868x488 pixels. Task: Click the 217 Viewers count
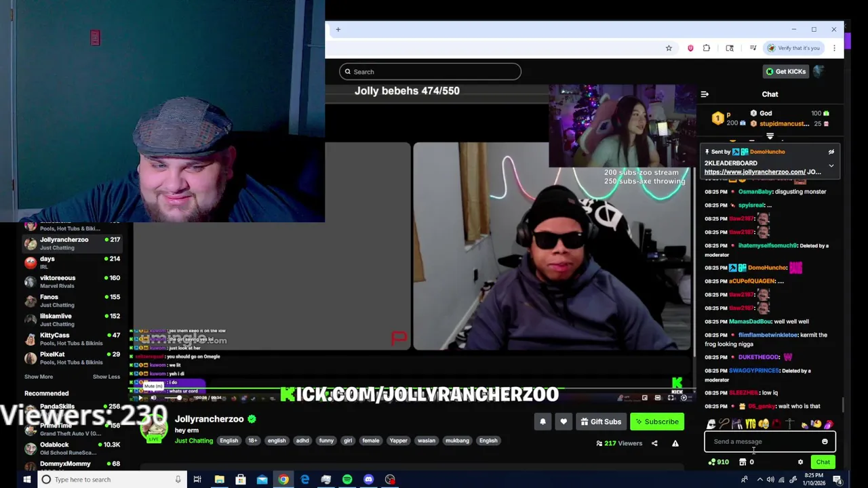619,443
